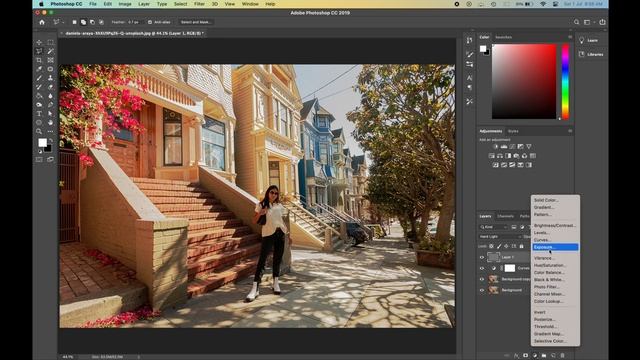Open the Image menu

(125, 4)
